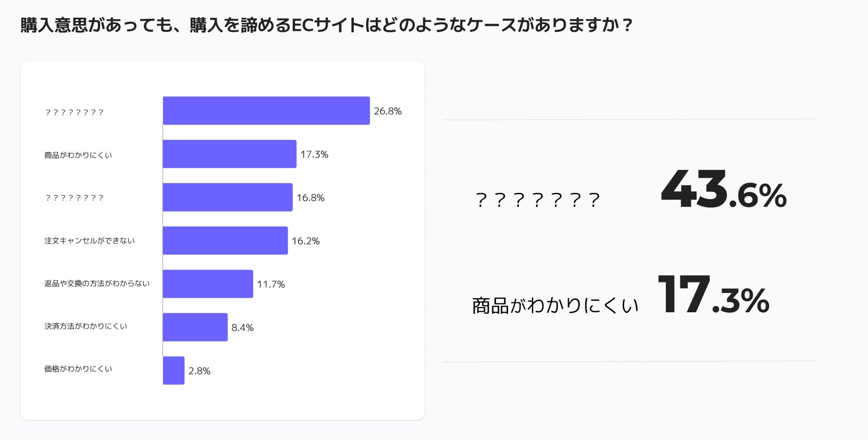Click the large 43.6% statistic
Viewport: 868px width, 440px height.
723,190
